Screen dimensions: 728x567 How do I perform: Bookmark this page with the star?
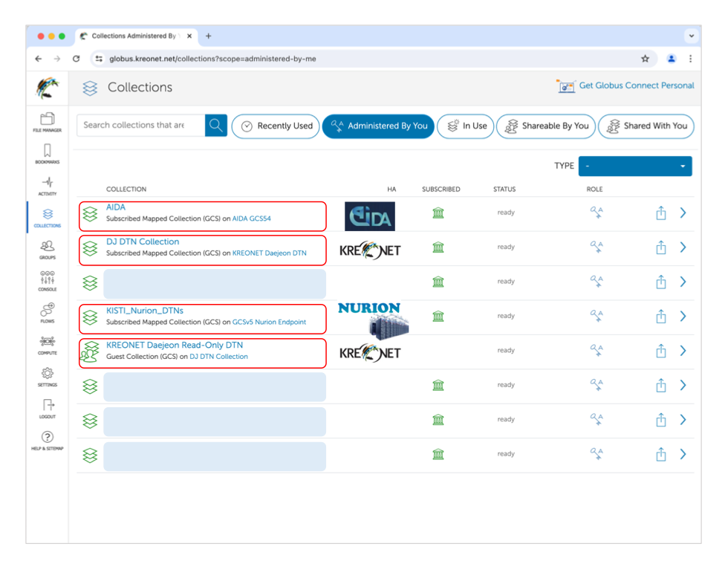pyautogui.click(x=646, y=59)
